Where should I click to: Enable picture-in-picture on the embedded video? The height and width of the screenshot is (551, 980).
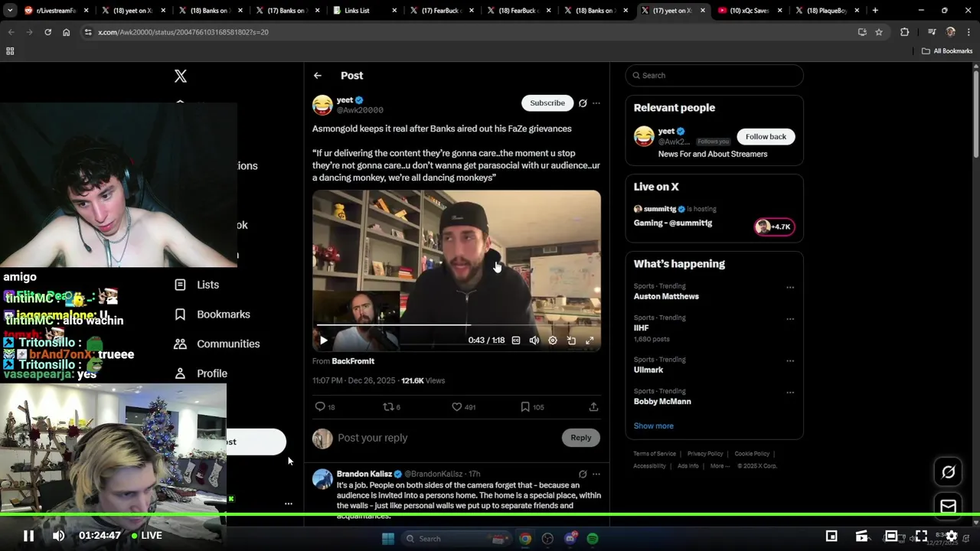(x=571, y=341)
